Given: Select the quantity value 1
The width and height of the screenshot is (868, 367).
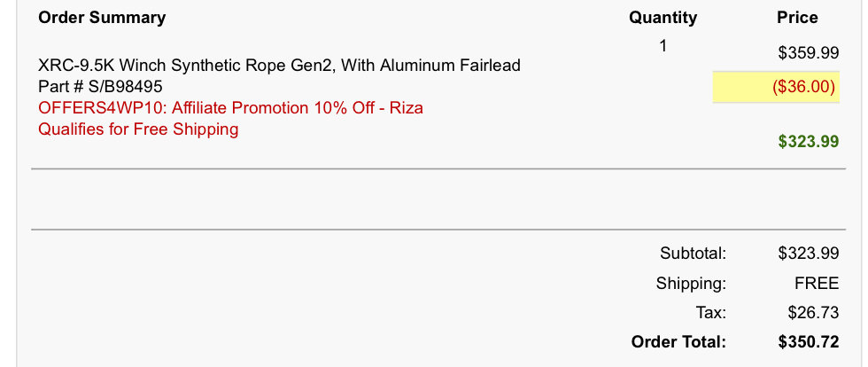Looking at the screenshot, I should coord(663,46).
